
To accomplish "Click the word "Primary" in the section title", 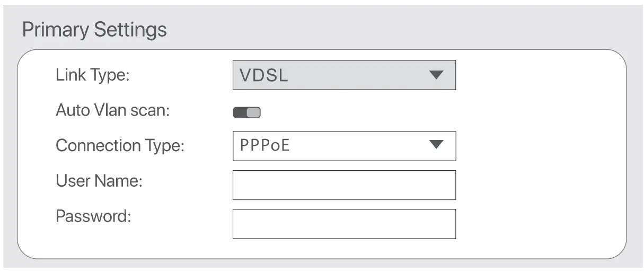I will point(56,30).
